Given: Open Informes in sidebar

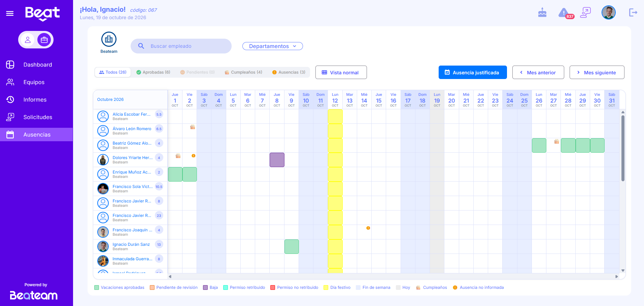Looking at the screenshot, I should point(36,100).
